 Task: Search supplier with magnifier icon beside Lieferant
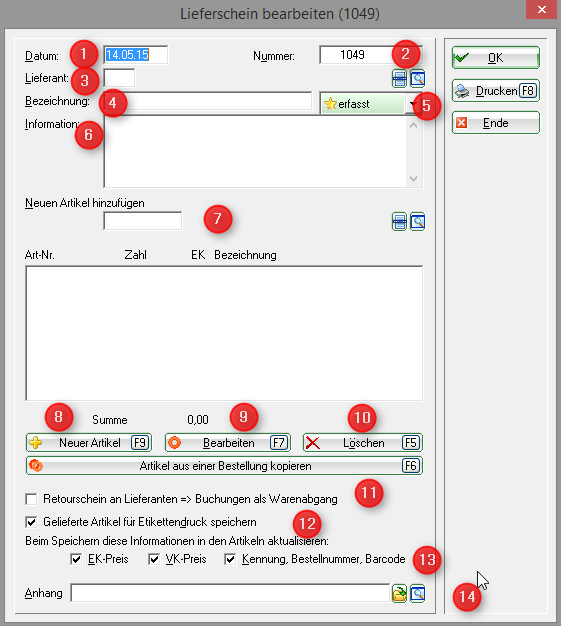pos(417,79)
